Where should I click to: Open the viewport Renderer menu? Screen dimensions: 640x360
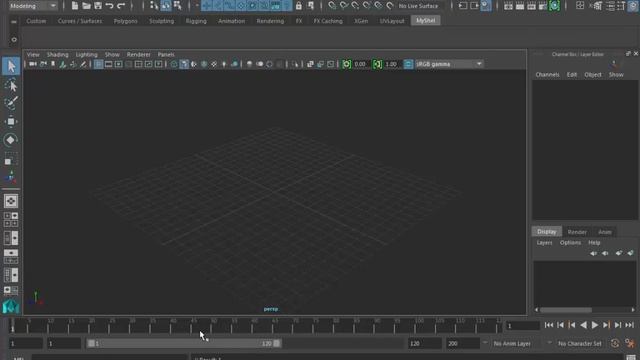coord(138,54)
